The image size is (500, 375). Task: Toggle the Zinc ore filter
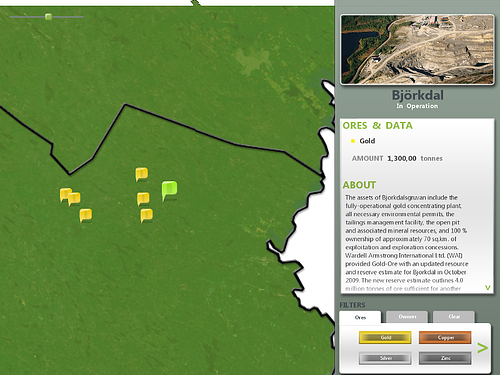pos(445,358)
